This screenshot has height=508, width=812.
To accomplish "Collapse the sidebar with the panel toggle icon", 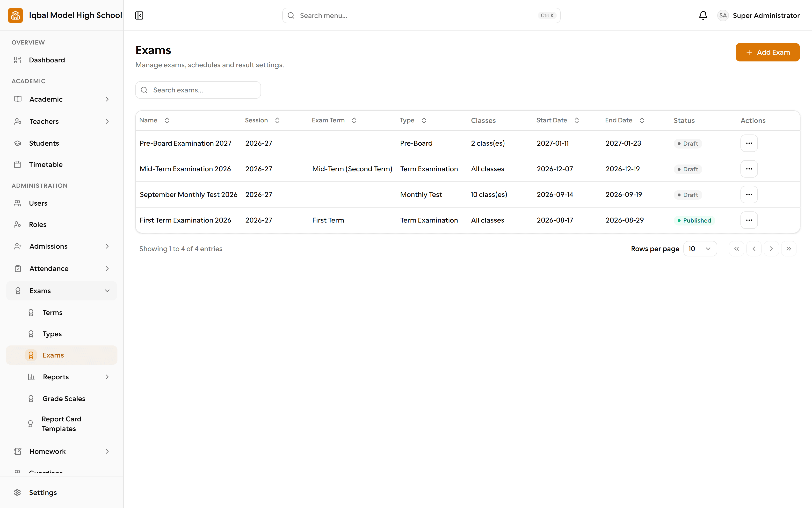I will click(139, 15).
